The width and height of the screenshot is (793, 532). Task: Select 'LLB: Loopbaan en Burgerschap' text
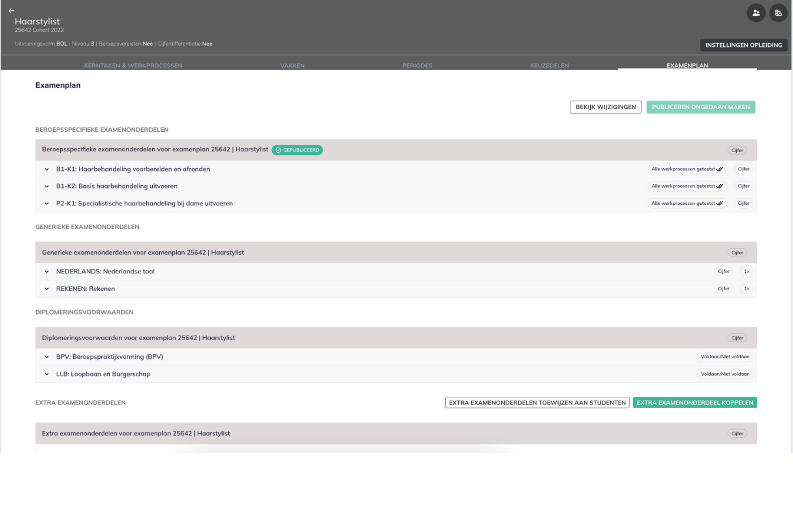point(103,374)
